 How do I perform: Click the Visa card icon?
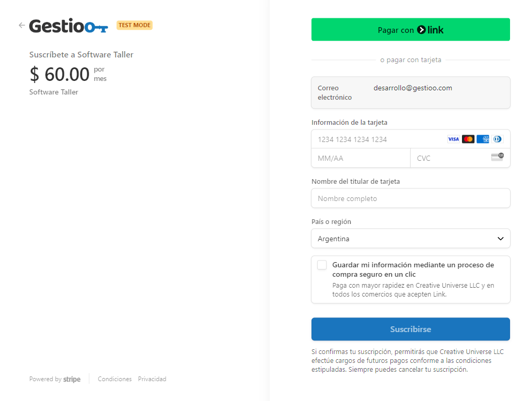[x=453, y=139]
